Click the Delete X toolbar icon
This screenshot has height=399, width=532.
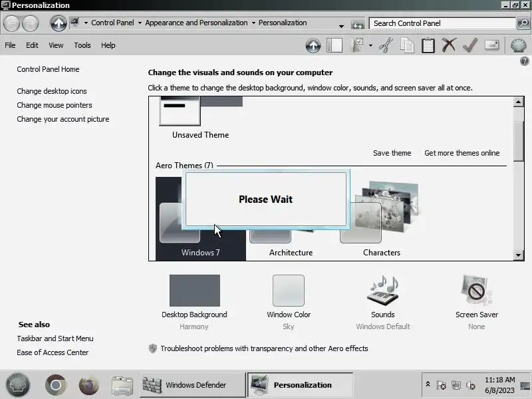click(449, 45)
